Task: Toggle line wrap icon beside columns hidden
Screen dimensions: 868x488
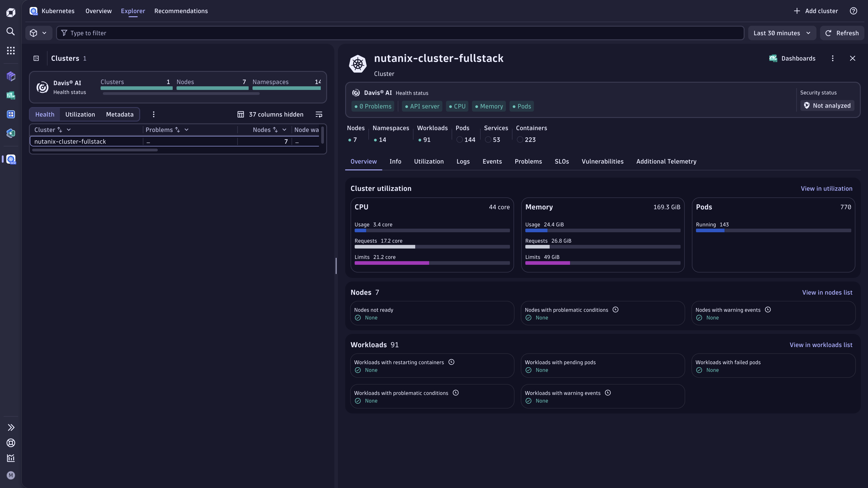Action: [x=319, y=115]
